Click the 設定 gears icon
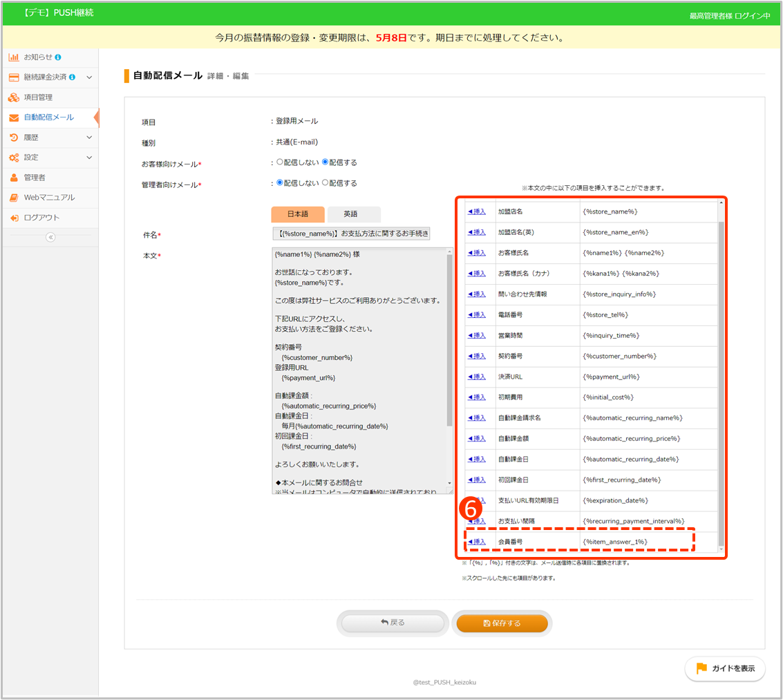The width and height of the screenshot is (783, 700). [x=14, y=158]
